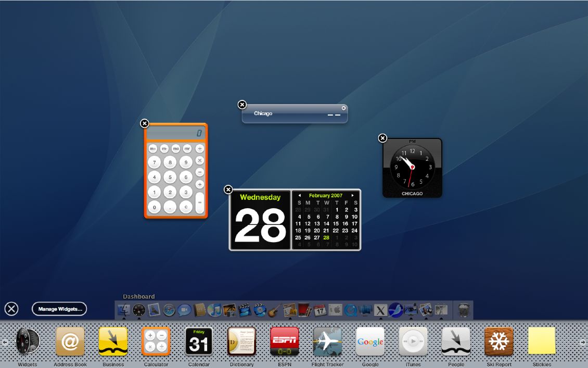This screenshot has width=588, height=368.
Task: Go to next month in calendar widget
Action: [352, 195]
